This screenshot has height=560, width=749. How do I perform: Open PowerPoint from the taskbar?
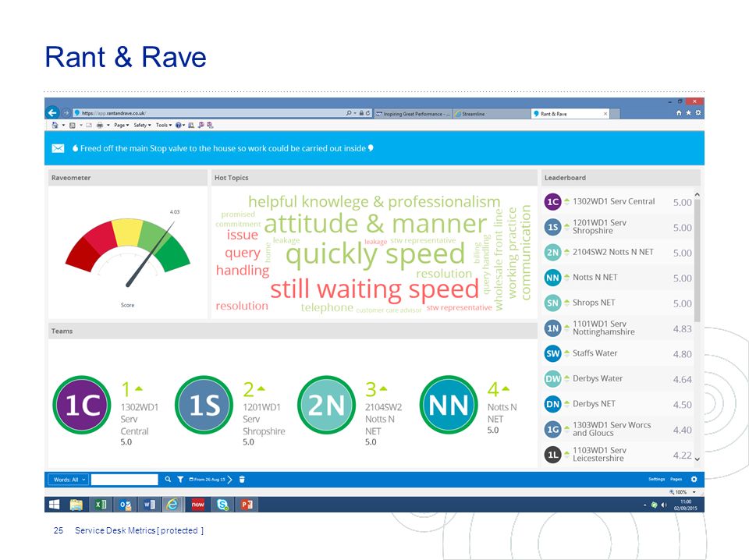coord(247,505)
